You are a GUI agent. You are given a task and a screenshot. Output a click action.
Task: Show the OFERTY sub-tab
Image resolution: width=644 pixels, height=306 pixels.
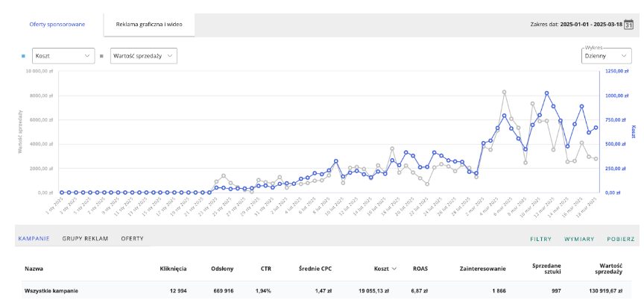pyautogui.click(x=132, y=239)
